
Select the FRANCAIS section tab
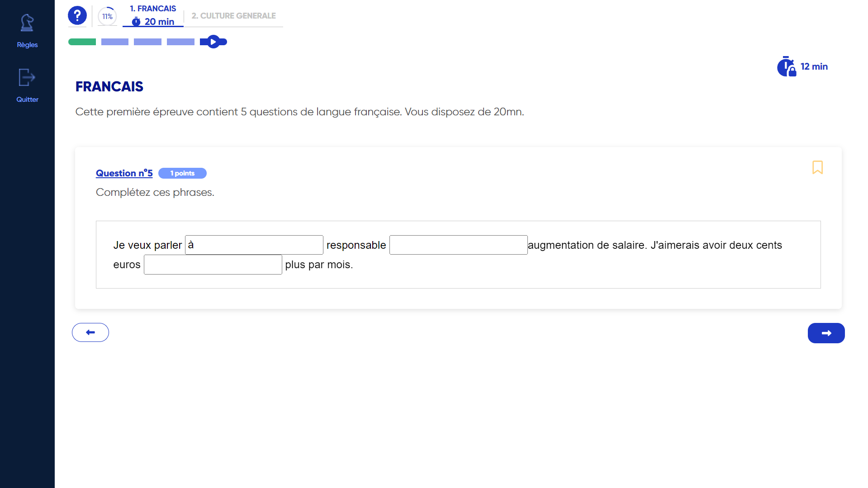tap(152, 8)
